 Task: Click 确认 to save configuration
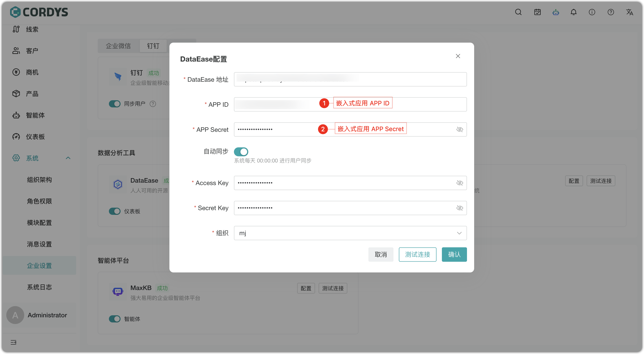(x=454, y=254)
